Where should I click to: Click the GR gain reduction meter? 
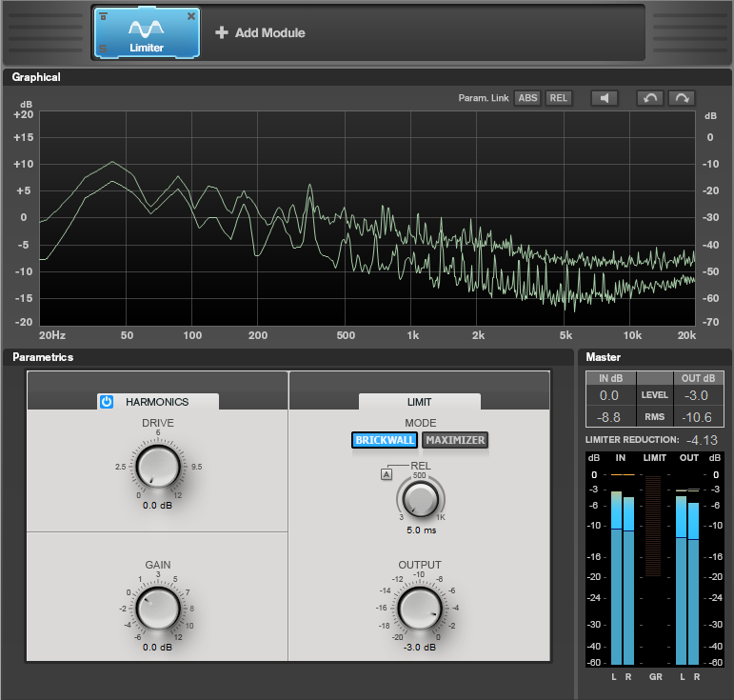(x=653, y=526)
